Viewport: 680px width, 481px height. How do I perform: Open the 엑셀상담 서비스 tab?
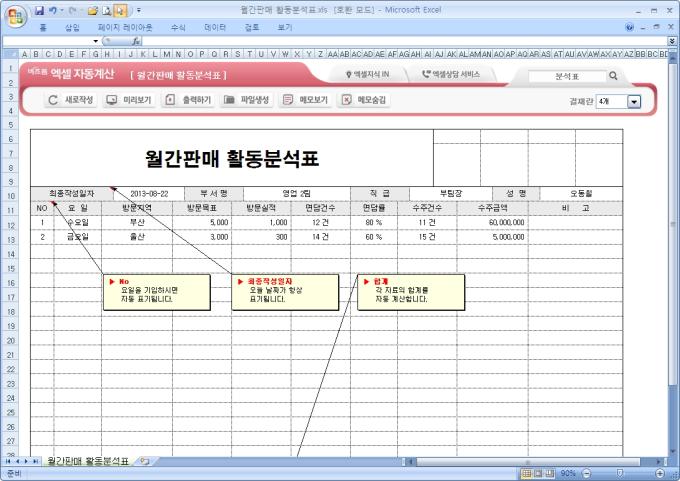point(451,75)
